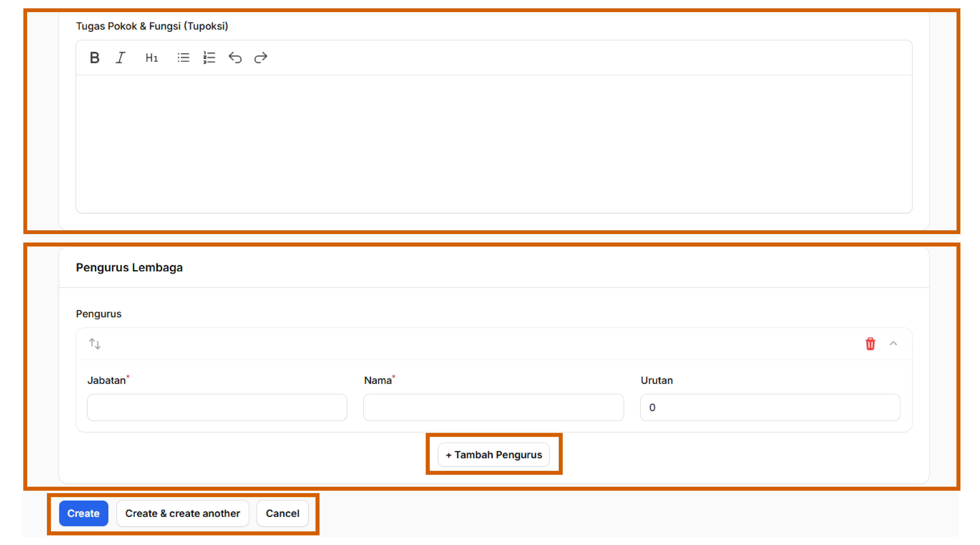The width and height of the screenshot is (980, 545).
Task: Click the Nama field label
Action: tap(378, 380)
